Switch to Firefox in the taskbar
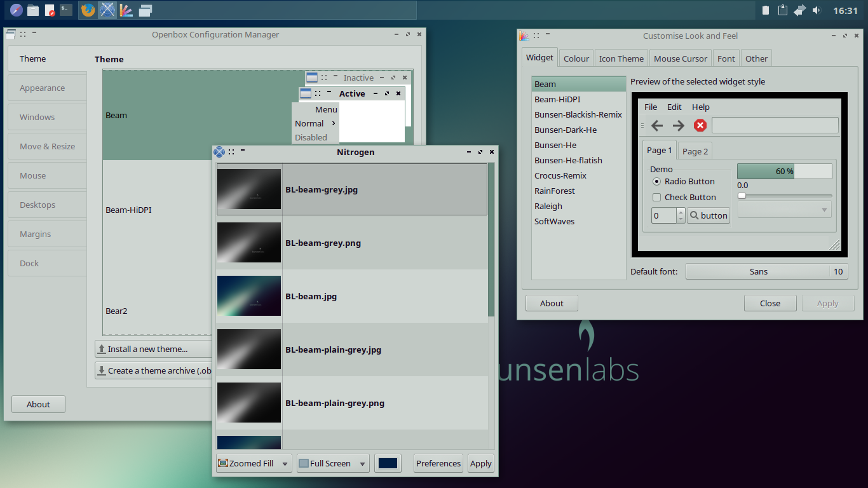Image resolution: width=868 pixels, height=488 pixels. [88, 10]
